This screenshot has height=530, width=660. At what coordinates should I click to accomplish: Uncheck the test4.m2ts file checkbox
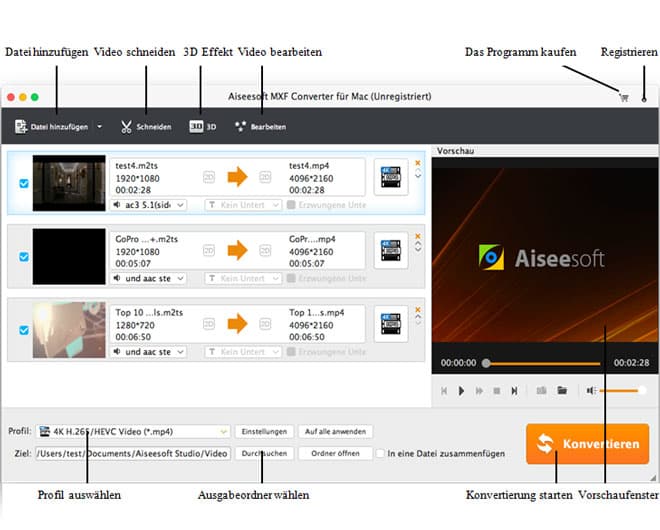(x=24, y=184)
